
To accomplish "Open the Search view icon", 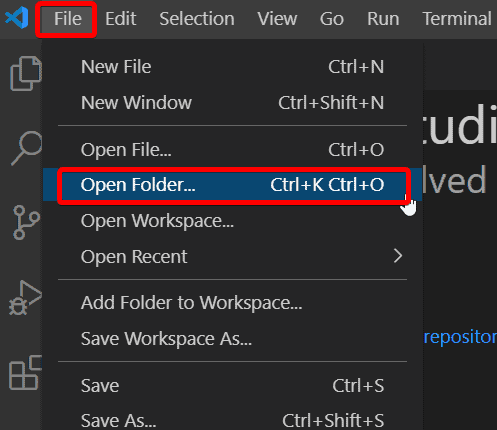I will point(27,148).
